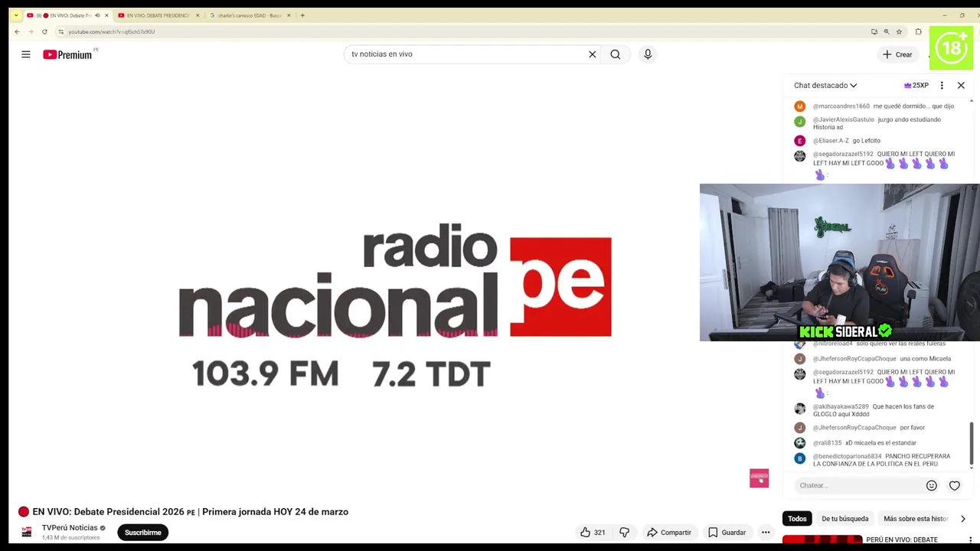Click the video title EN VIVO: Debate Presidencial 2026
This screenshot has height=551, width=980.
click(190, 512)
